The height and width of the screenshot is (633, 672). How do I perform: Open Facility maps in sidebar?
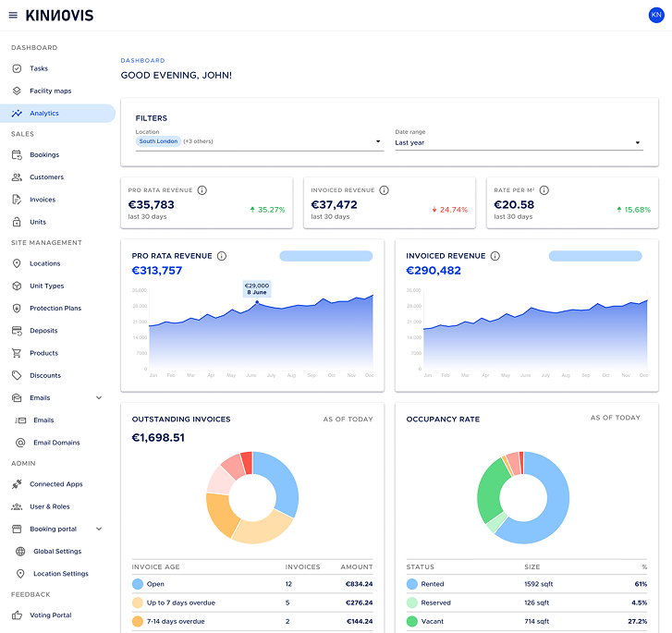50,91
